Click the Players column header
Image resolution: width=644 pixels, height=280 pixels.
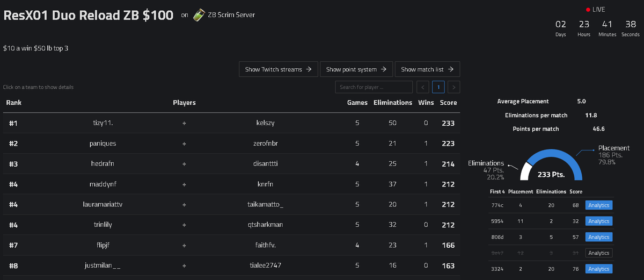tap(184, 103)
